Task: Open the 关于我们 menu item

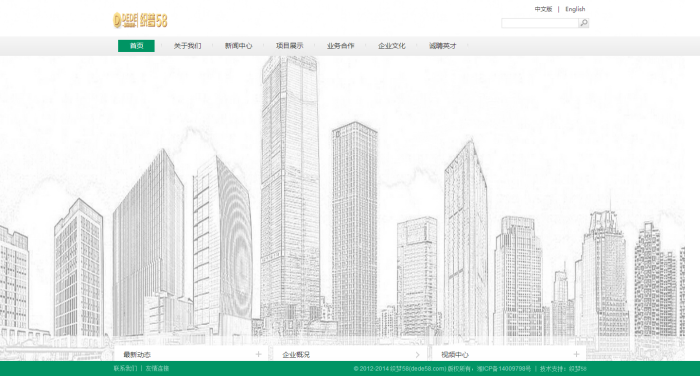Action: click(188, 46)
